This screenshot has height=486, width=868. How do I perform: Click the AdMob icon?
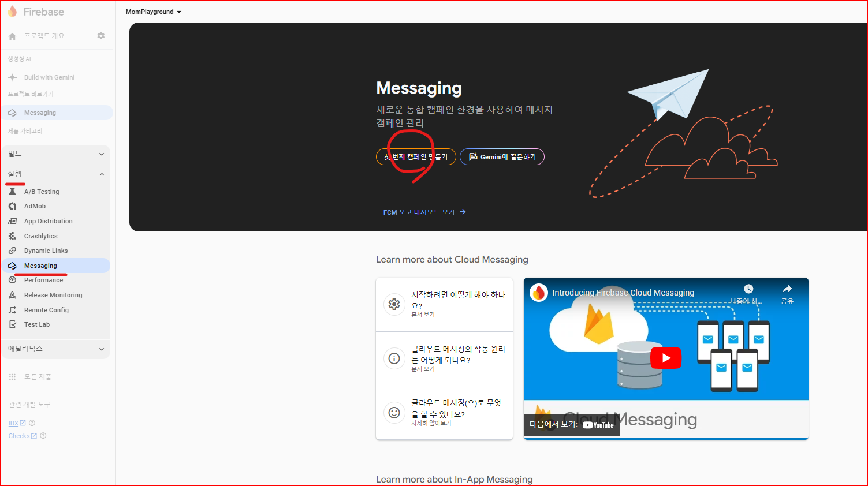(12, 206)
